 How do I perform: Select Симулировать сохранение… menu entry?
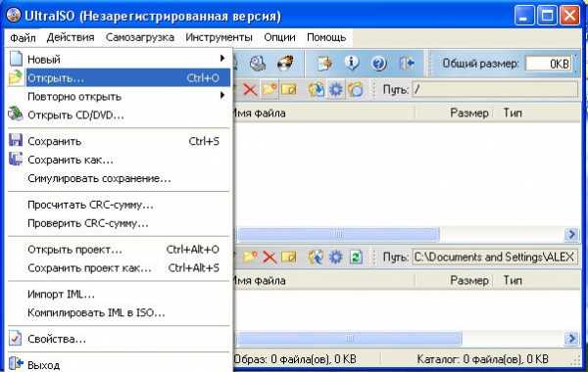119,178
